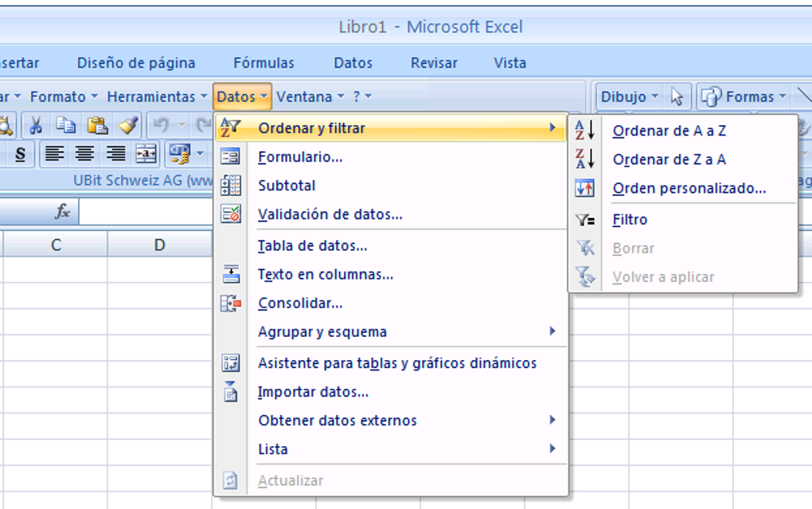Click the currency format coins icon

tap(180, 154)
